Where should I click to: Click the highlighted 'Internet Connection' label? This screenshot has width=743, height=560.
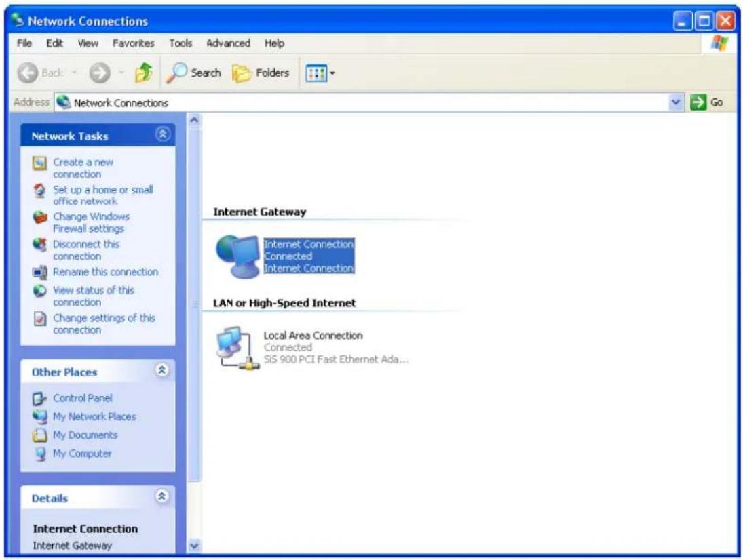click(x=309, y=244)
